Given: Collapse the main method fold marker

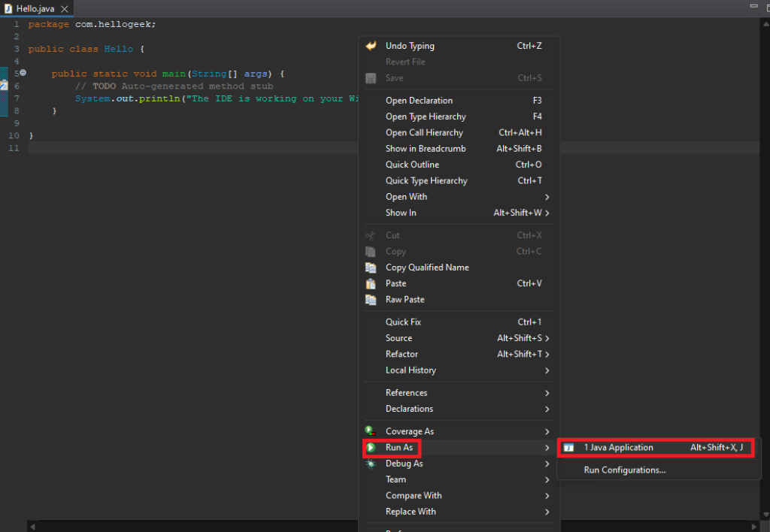Looking at the screenshot, I should (23, 73).
